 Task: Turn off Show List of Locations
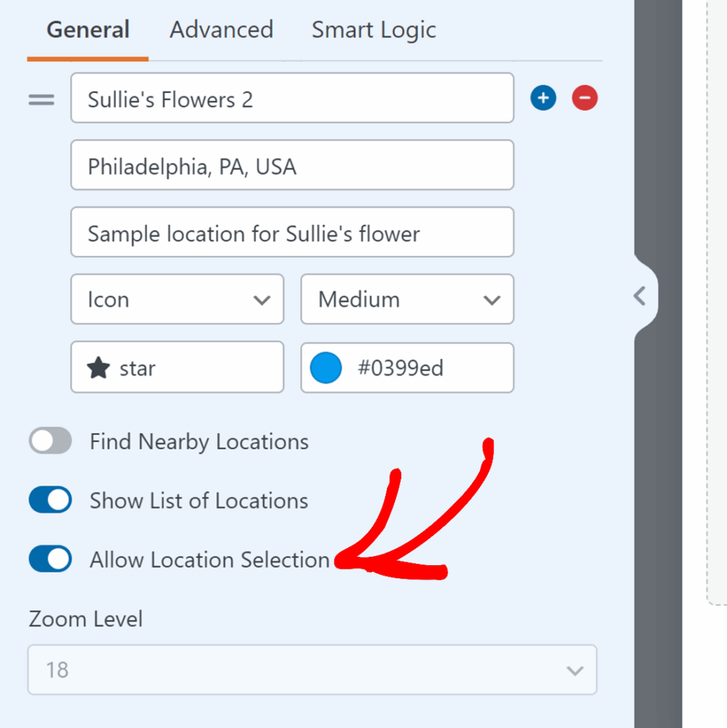click(51, 500)
